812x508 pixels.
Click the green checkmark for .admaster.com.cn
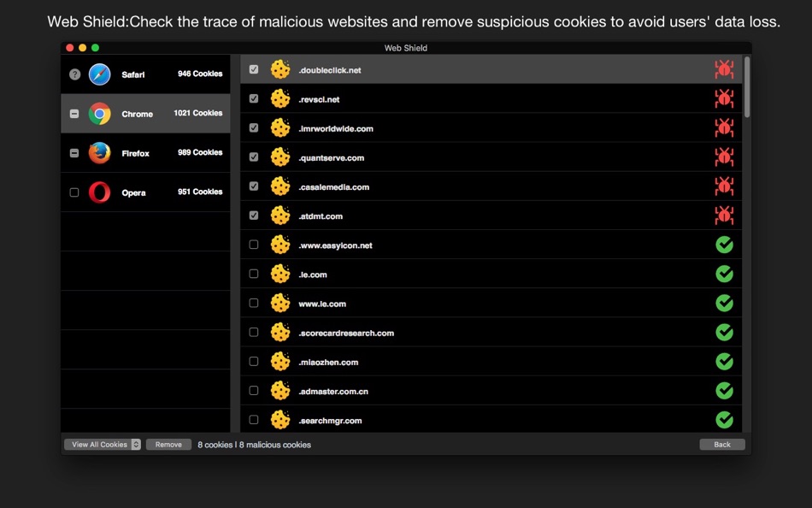[x=725, y=391]
